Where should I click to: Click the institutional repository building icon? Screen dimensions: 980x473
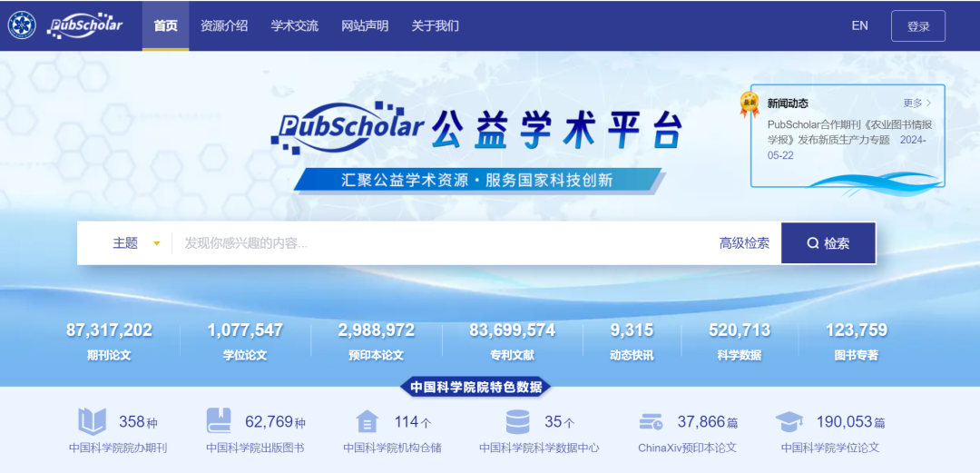click(367, 421)
